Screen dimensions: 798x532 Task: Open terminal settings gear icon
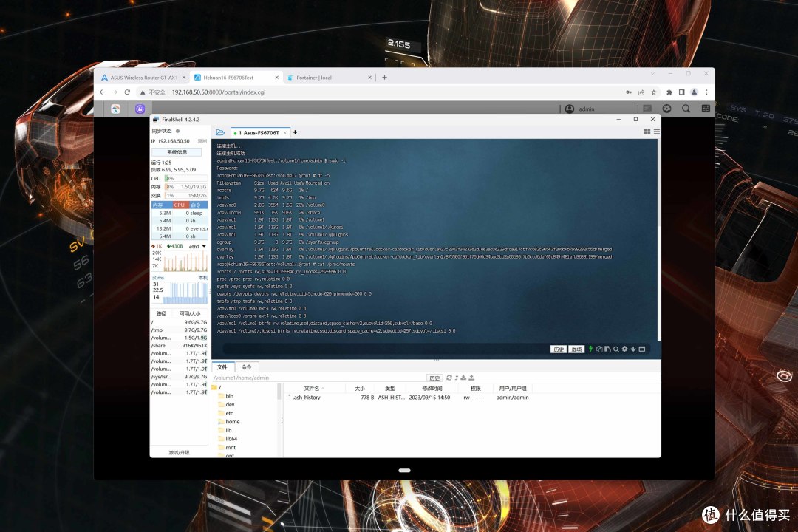pyautogui.click(x=624, y=349)
